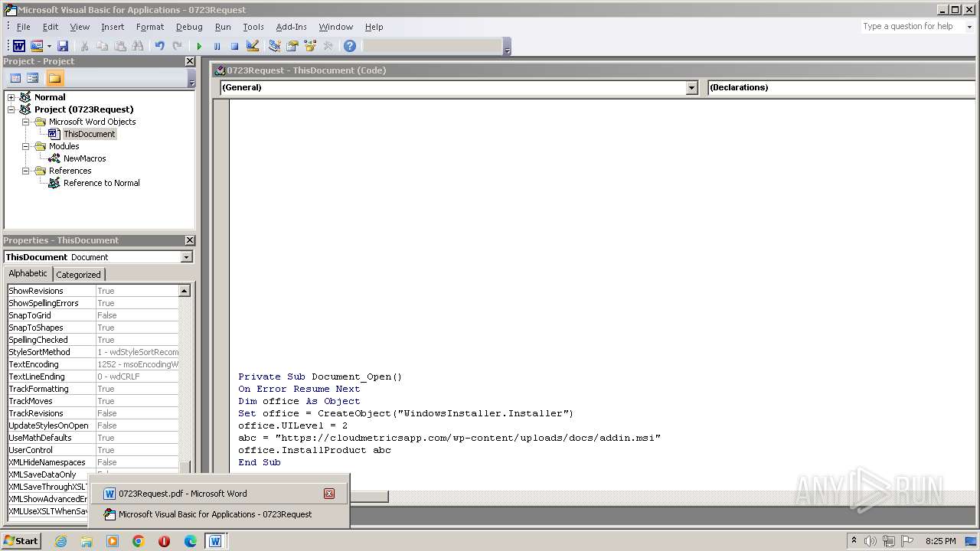Close 0723Request.pdf Word window from taskbar popup
Screen dimensions: 980x551
329,494
